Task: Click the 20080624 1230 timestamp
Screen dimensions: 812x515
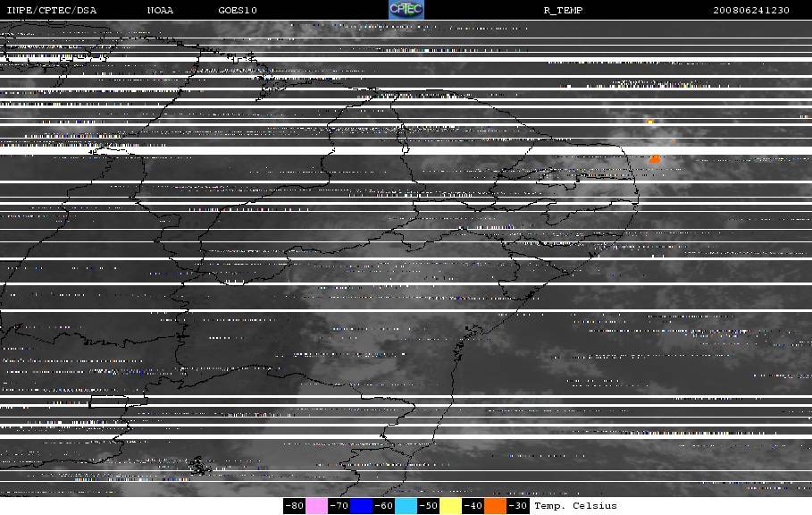Action: (751, 11)
